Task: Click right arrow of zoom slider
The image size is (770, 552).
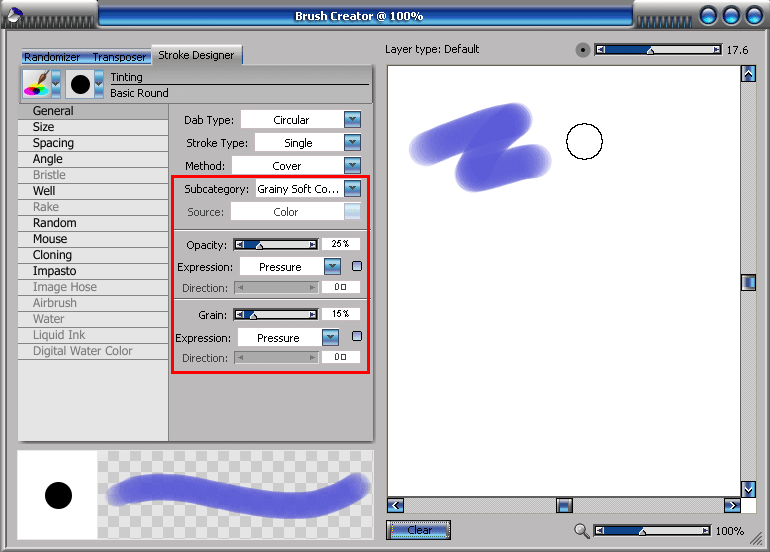Action: coord(706,530)
